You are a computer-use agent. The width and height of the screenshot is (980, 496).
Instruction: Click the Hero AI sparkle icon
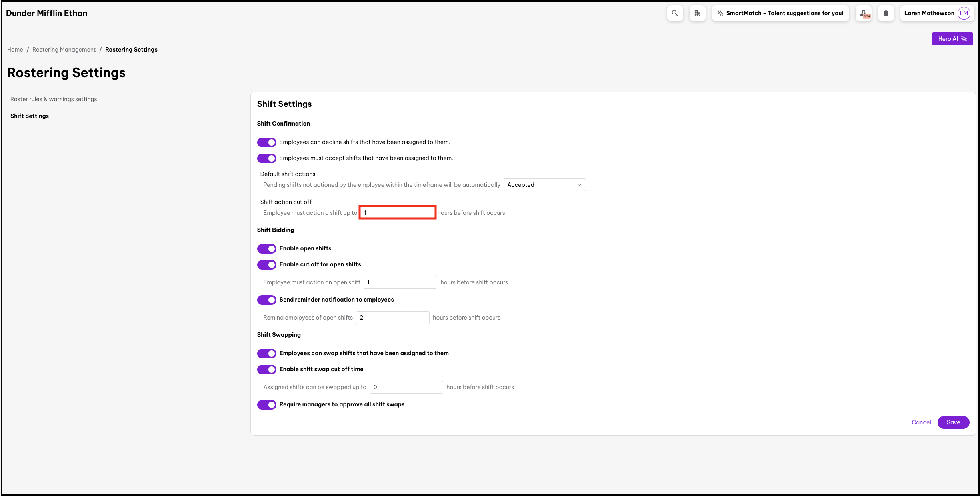[x=964, y=39]
